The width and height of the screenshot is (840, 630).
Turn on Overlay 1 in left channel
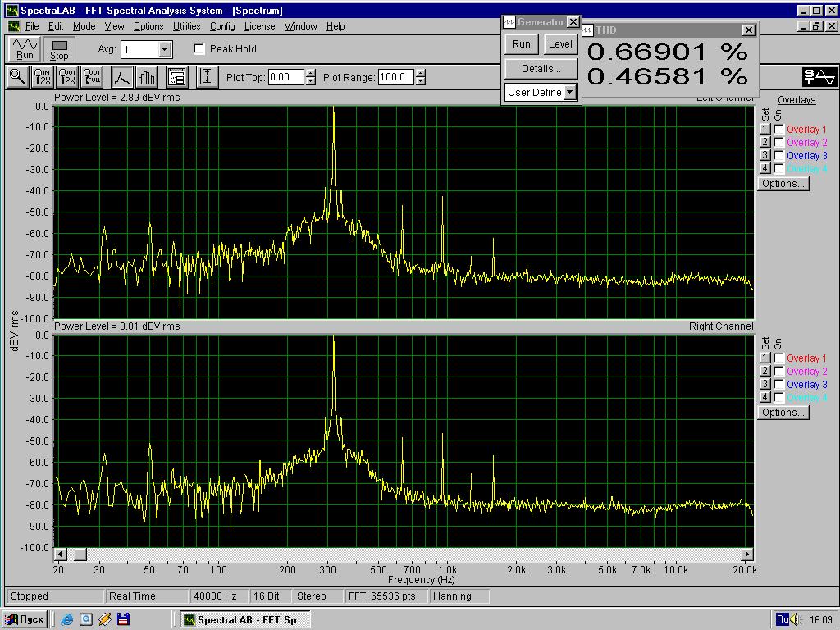pyautogui.click(x=778, y=130)
